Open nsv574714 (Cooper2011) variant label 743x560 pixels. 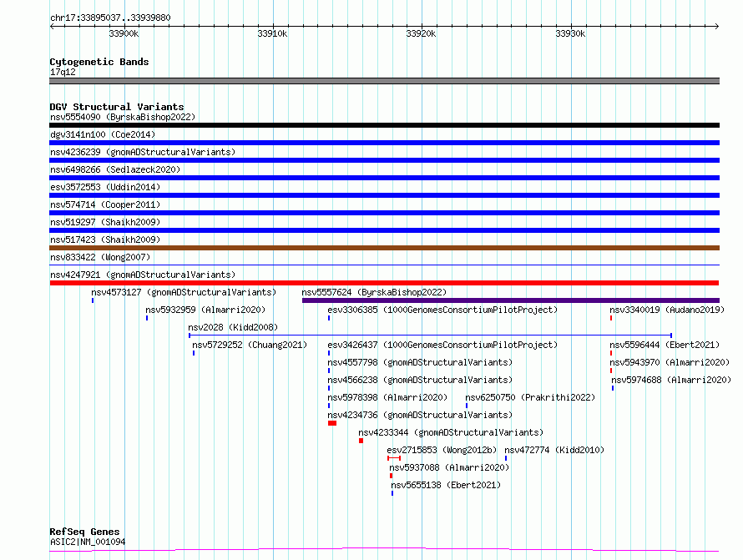(105, 204)
